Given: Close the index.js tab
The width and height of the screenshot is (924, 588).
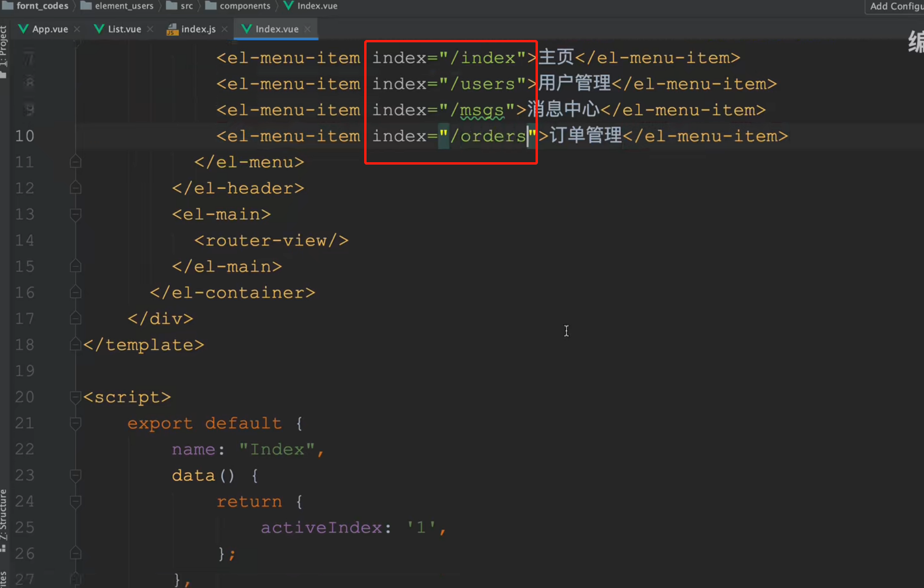Looking at the screenshot, I should coord(225,29).
